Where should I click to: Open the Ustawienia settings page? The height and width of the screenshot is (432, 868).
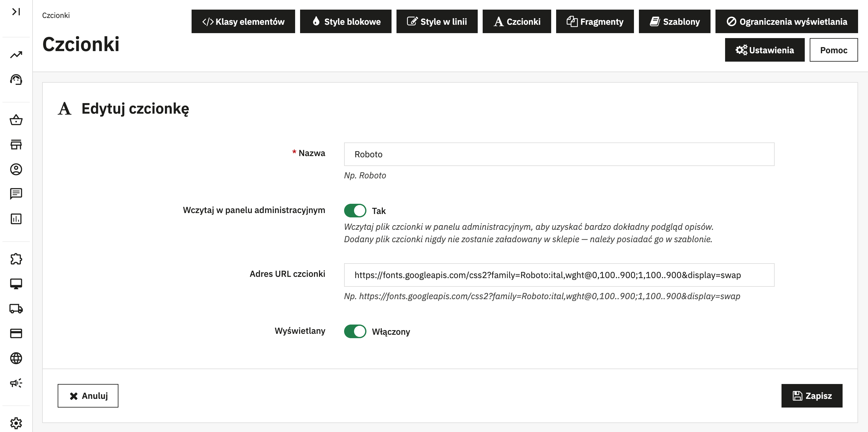(x=764, y=50)
